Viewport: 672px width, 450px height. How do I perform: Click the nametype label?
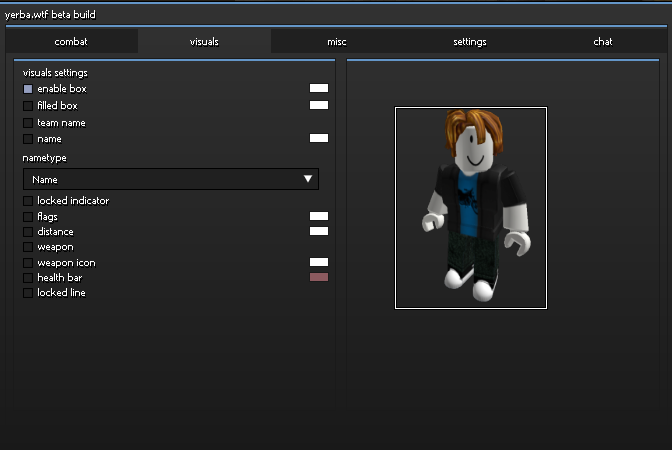45,158
